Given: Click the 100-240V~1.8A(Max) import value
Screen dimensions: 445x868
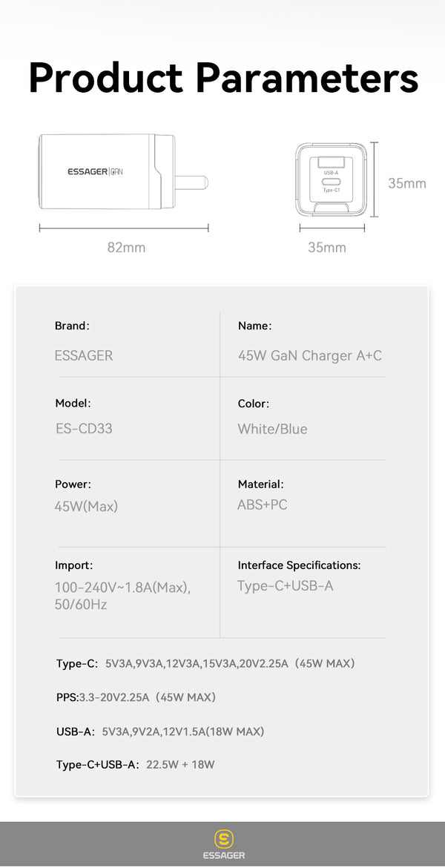Looking at the screenshot, I should click(122, 588).
